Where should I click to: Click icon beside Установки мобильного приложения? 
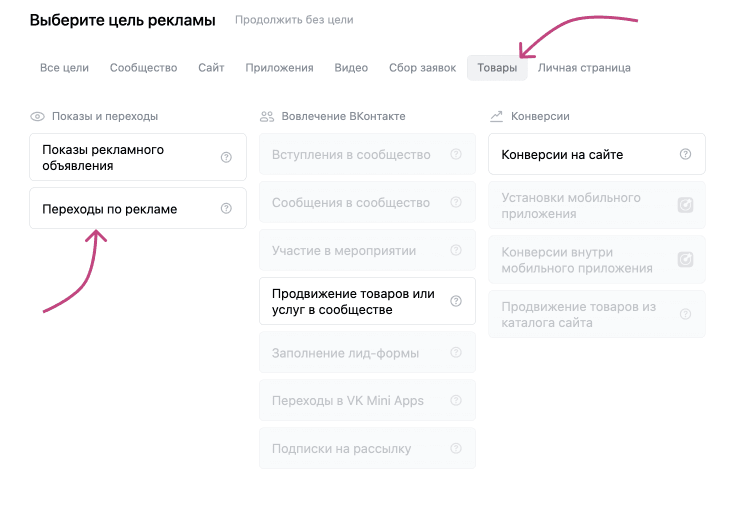tap(685, 205)
